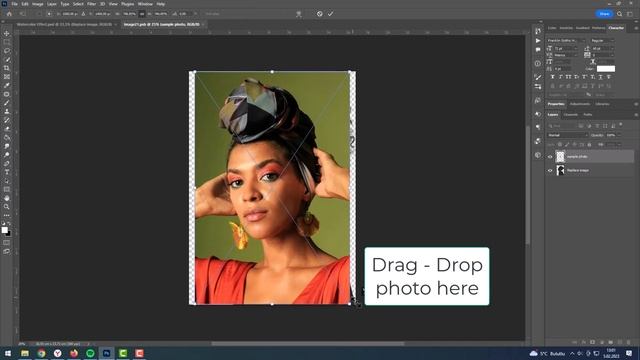This screenshot has height=360, width=640.
Task: Click the canvas horizontal scrollbar
Action: [x=308, y=344]
